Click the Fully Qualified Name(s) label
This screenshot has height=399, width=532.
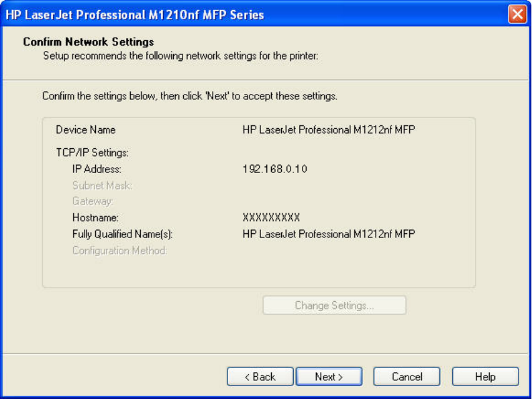tap(123, 234)
